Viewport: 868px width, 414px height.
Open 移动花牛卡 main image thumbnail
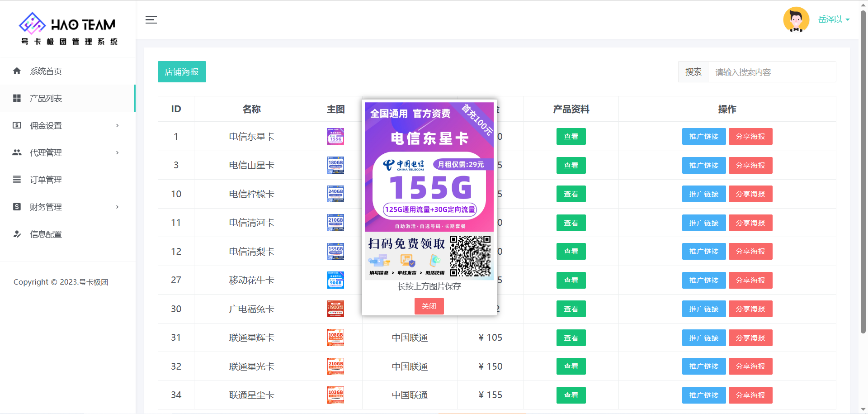(x=335, y=280)
